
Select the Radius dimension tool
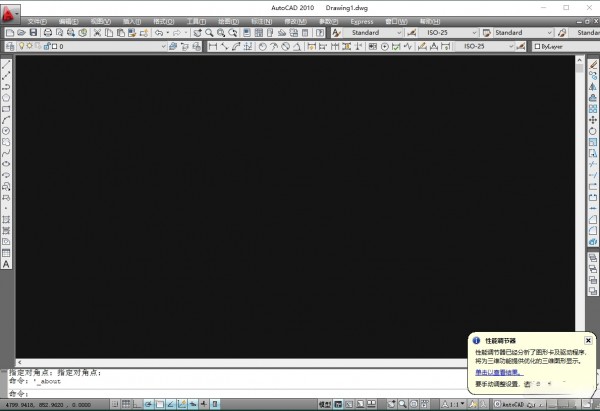[262, 46]
